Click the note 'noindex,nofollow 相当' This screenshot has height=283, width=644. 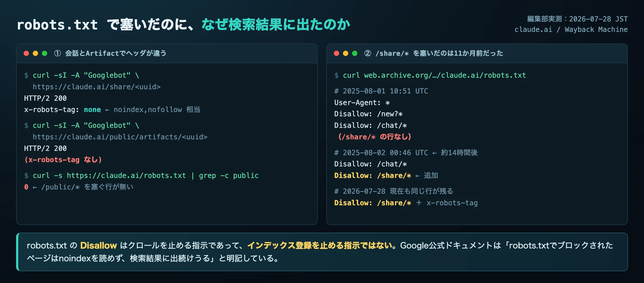coord(157,110)
